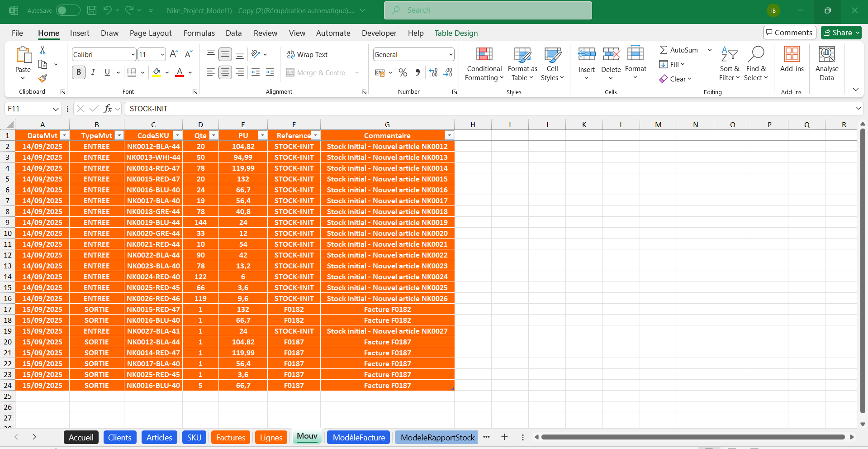The image size is (868, 449).
Task: Click the Increase Font Size icon
Action: point(174,54)
